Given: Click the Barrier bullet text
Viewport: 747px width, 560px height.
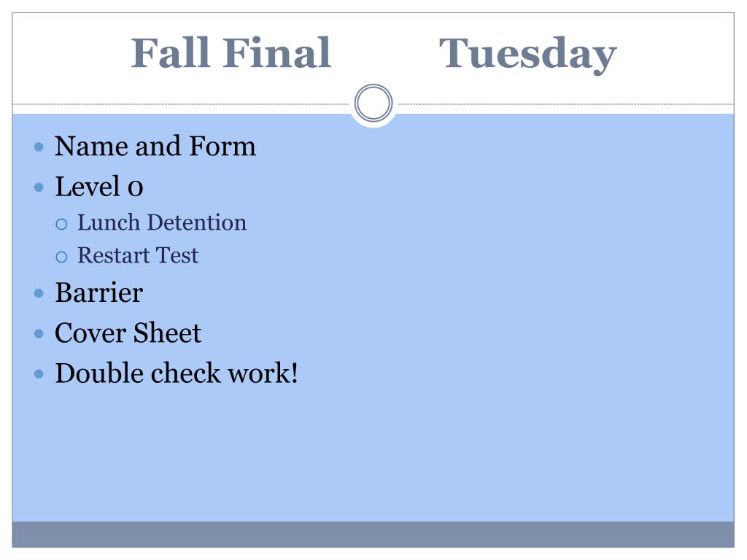Looking at the screenshot, I should (99, 292).
